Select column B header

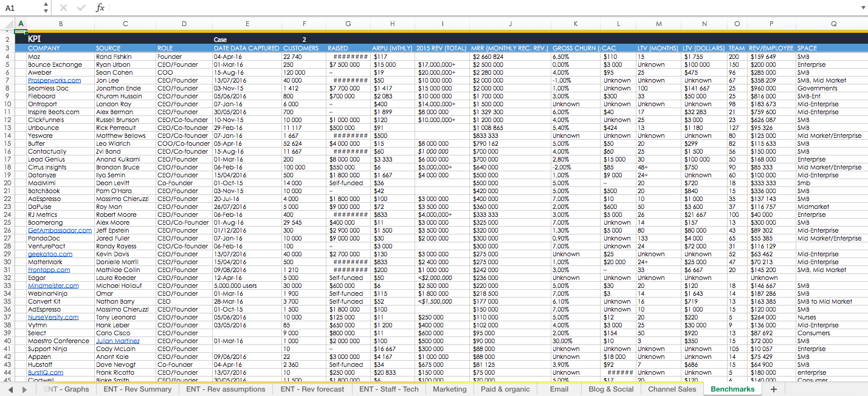(61, 24)
